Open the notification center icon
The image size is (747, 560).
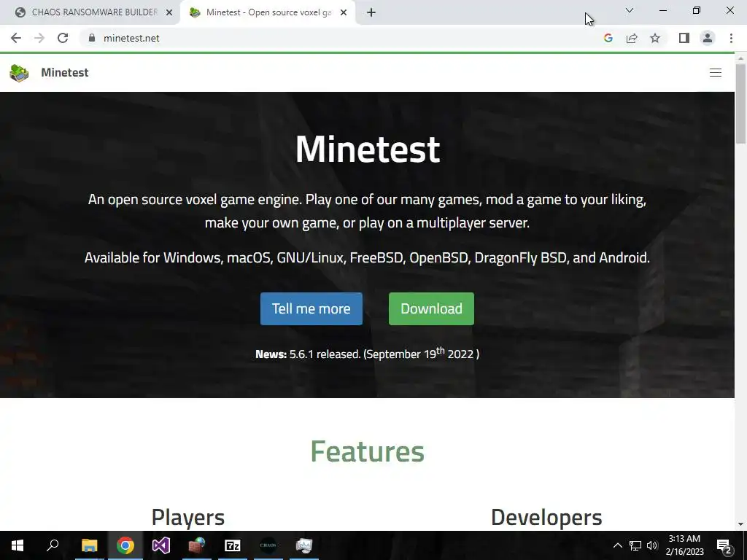(724, 545)
